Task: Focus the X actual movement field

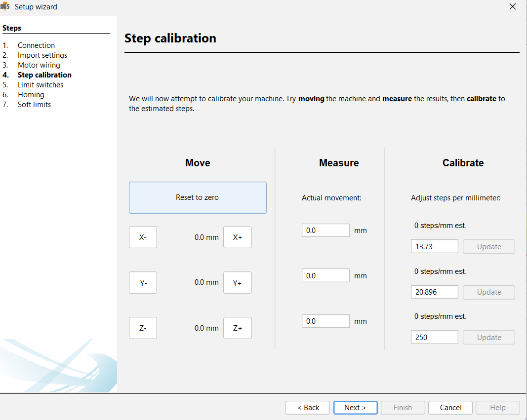Action: pos(325,230)
